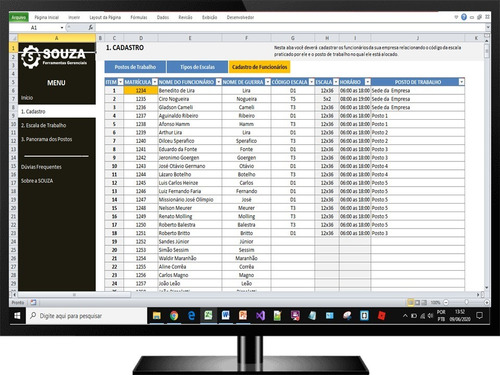Open the Inserir ribbon tab
Viewport: 500px width, 375px height.
click(74, 17)
